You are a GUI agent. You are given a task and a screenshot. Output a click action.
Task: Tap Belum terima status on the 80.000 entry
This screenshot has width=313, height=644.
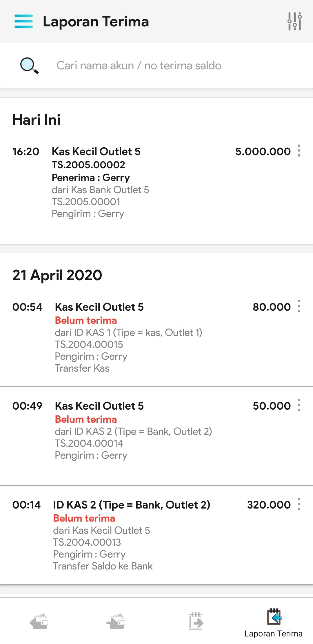(86, 321)
